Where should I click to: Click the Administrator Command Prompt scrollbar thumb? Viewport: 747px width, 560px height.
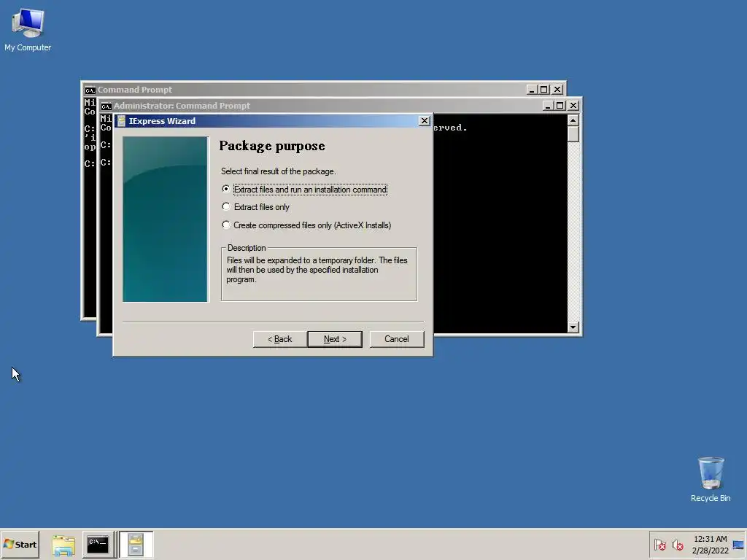point(573,134)
